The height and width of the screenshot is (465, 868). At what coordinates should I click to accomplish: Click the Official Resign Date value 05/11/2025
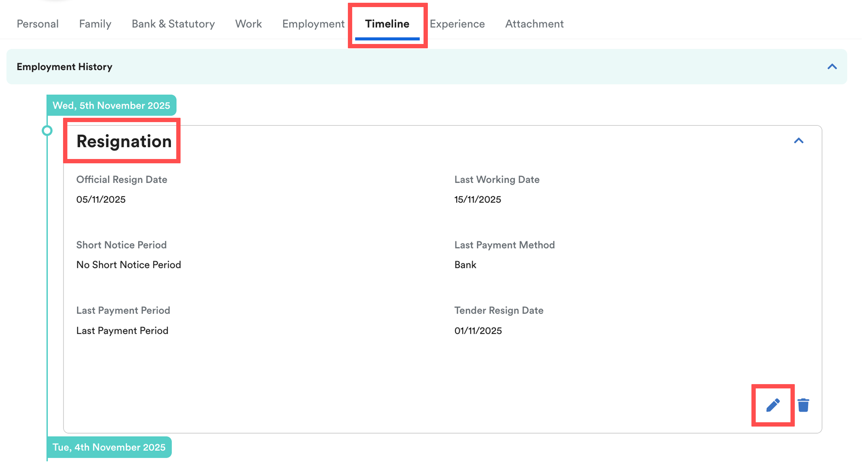[101, 200]
